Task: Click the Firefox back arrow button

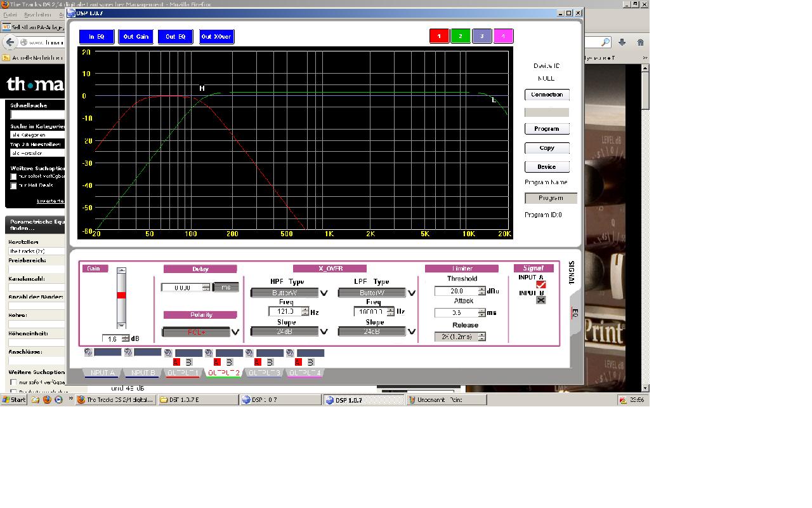Action: tap(10, 43)
